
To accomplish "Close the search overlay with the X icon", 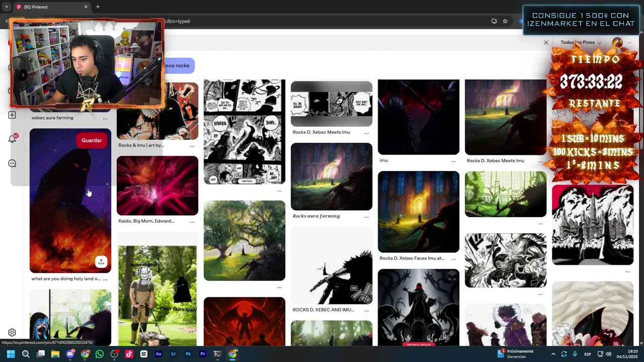I will tap(546, 43).
